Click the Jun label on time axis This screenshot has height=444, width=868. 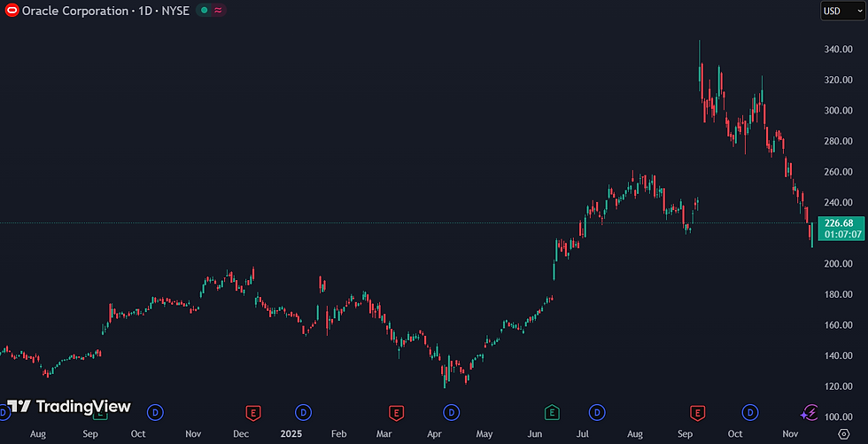(533, 434)
